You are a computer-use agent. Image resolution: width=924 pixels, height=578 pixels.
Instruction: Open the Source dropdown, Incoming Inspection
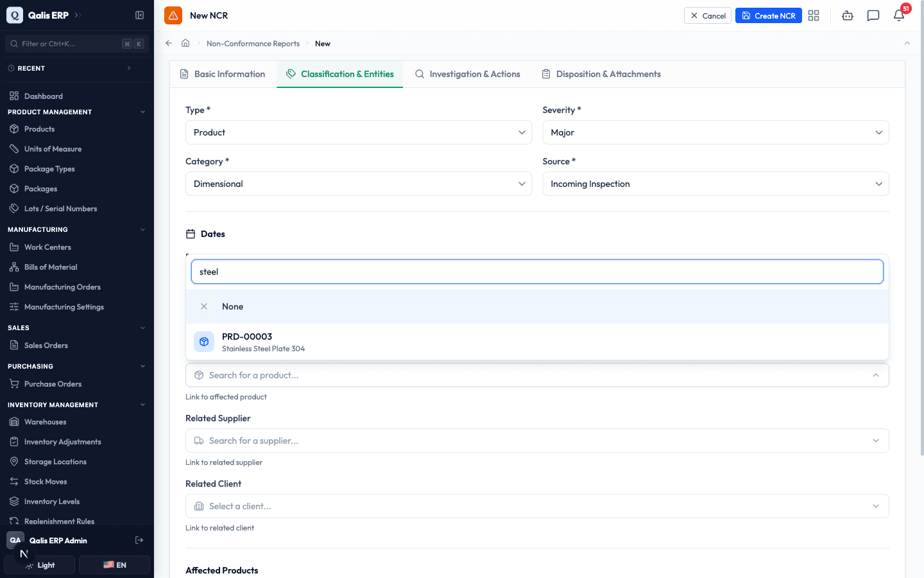[716, 184]
